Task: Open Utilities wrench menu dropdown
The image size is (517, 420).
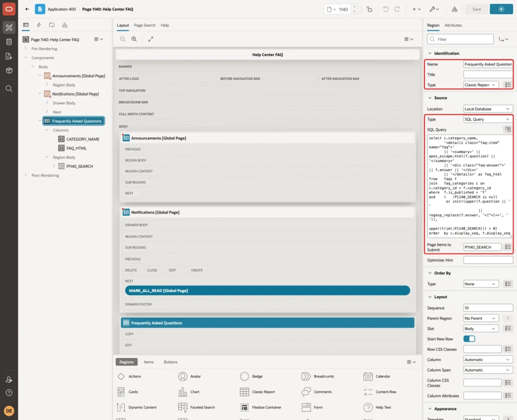Action: (434, 9)
